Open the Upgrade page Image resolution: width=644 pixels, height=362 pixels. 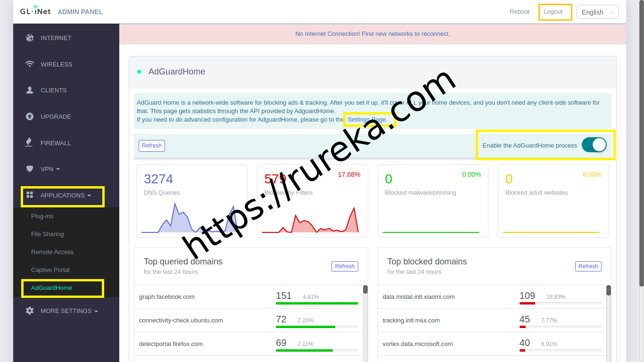pos(56,116)
